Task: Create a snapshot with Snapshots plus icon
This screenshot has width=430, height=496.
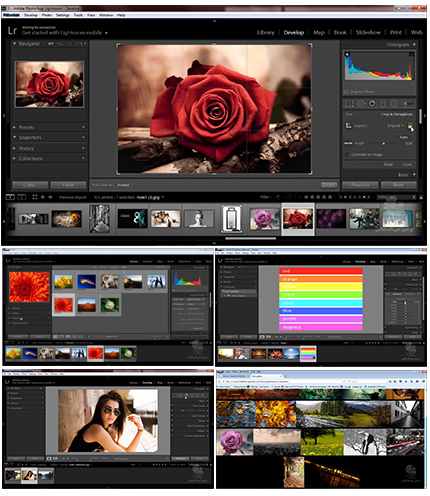Action: point(83,137)
